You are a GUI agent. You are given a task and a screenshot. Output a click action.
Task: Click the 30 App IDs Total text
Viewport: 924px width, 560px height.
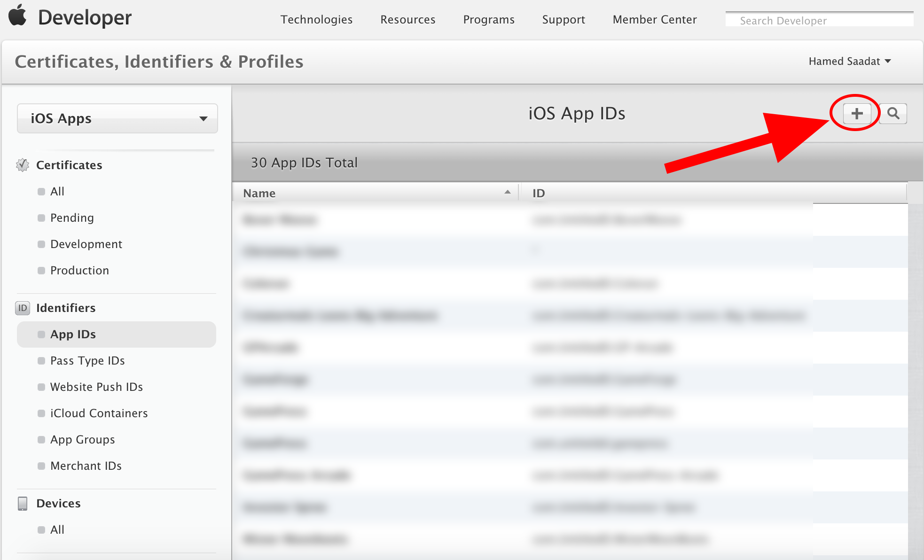coord(304,163)
